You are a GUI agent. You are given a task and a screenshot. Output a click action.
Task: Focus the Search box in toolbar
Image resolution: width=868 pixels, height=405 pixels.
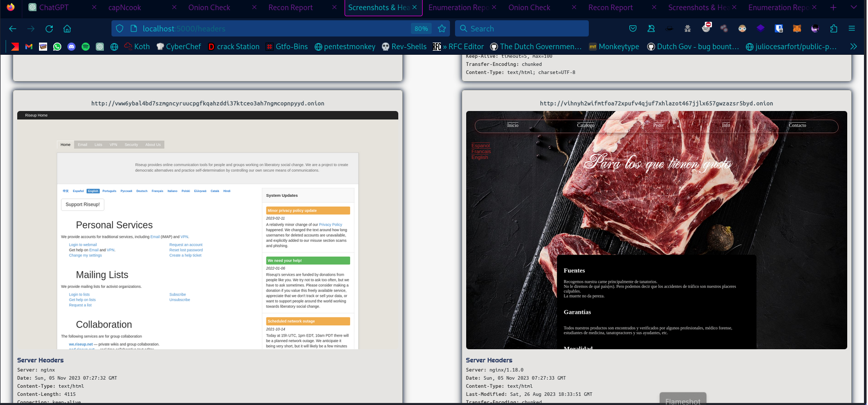click(522, 29)
